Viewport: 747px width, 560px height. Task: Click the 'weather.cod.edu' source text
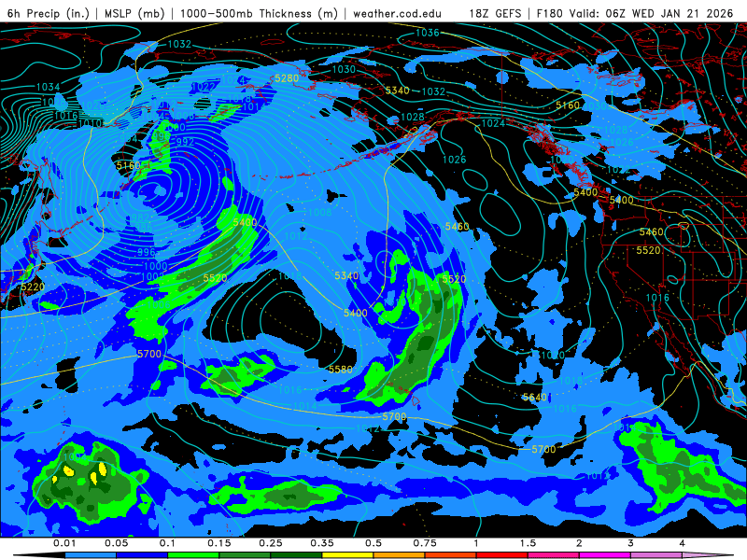[397, 13]
